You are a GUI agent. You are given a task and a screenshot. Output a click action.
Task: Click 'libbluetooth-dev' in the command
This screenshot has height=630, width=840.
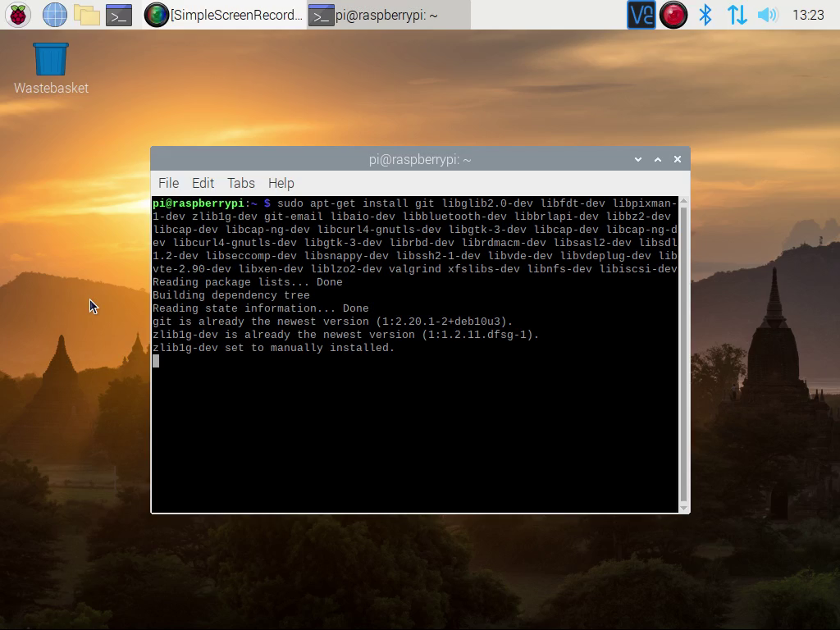coord(454,217)
